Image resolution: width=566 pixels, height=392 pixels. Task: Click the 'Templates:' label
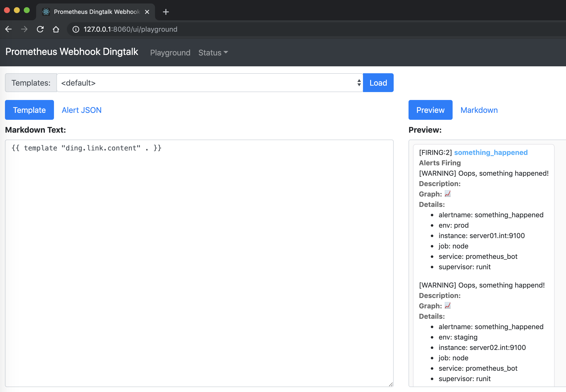[31, 83]
